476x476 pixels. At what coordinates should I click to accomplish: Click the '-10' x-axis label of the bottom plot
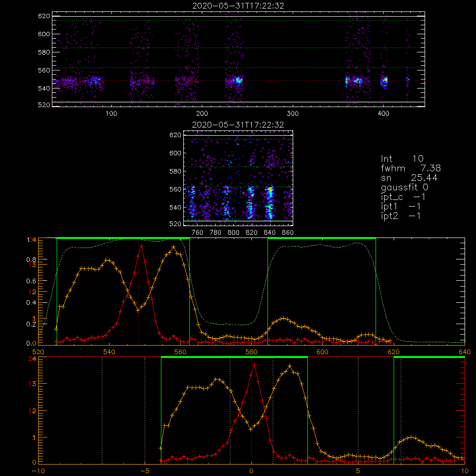point(38,471)
